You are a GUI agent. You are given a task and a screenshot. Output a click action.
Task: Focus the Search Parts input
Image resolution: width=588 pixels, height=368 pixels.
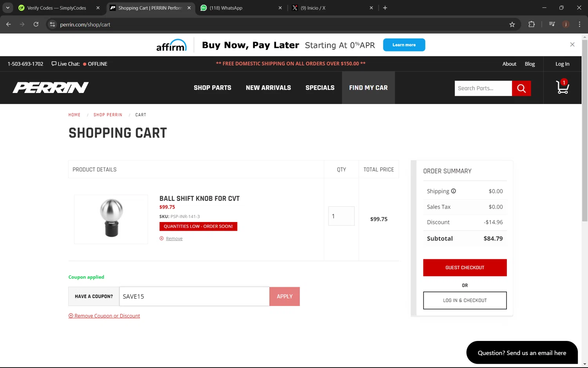tap(483, 88)
